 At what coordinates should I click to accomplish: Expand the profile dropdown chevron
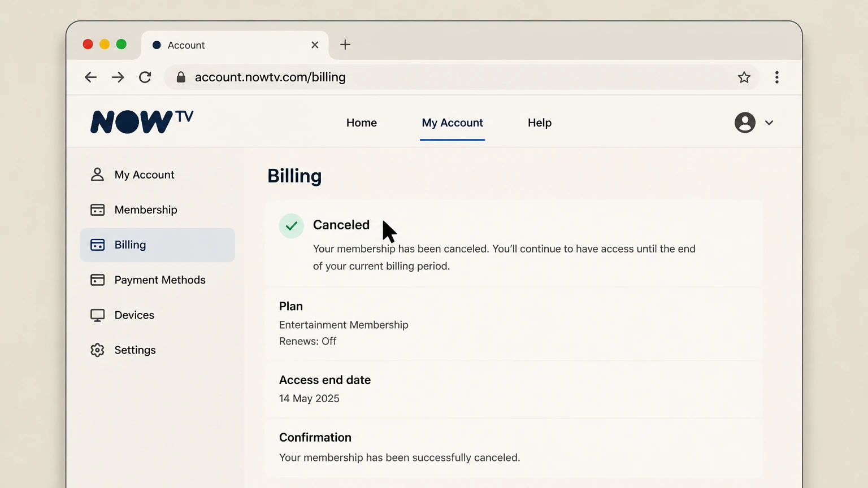pos(769,123)
